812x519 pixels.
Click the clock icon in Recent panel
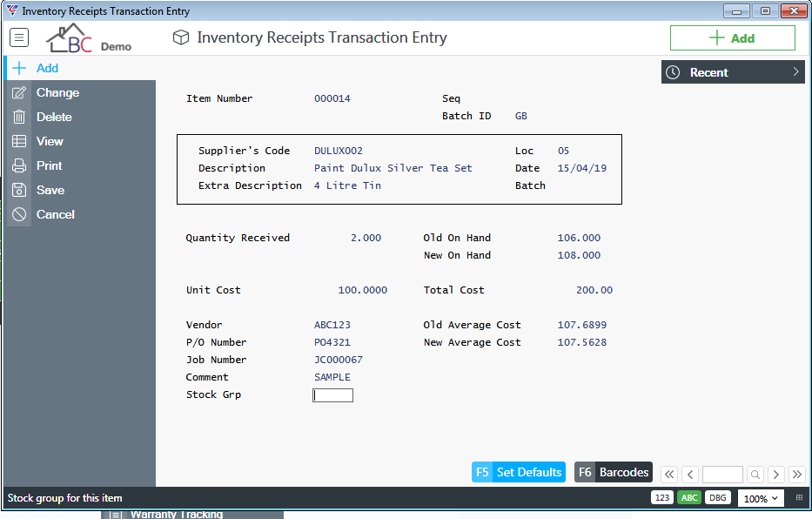[x=673, y=72]
